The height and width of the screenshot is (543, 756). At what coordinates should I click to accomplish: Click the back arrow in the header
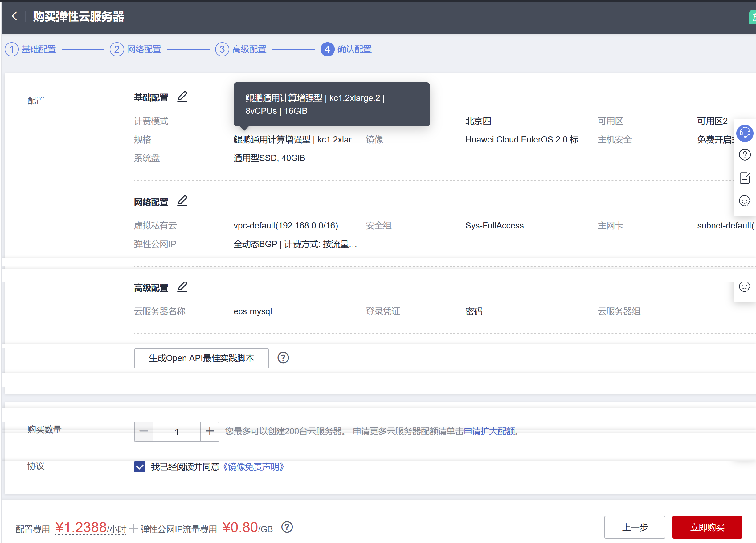tap(14, 16)
